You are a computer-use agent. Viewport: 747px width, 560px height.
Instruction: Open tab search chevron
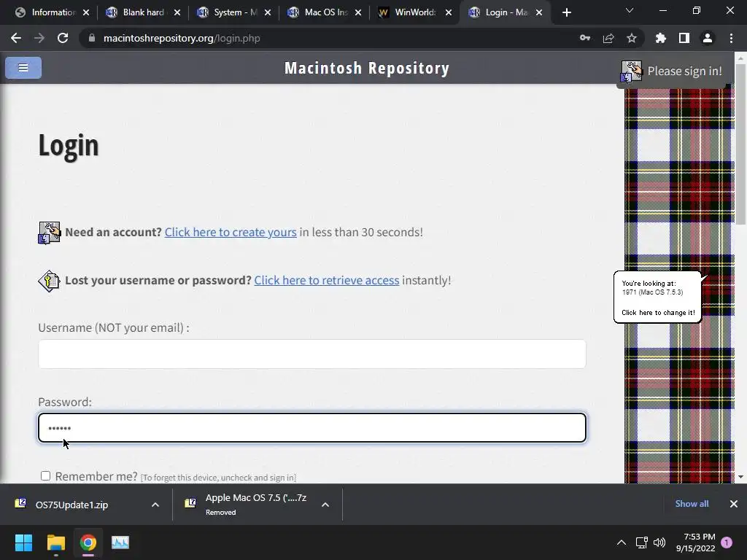point(630,10)
